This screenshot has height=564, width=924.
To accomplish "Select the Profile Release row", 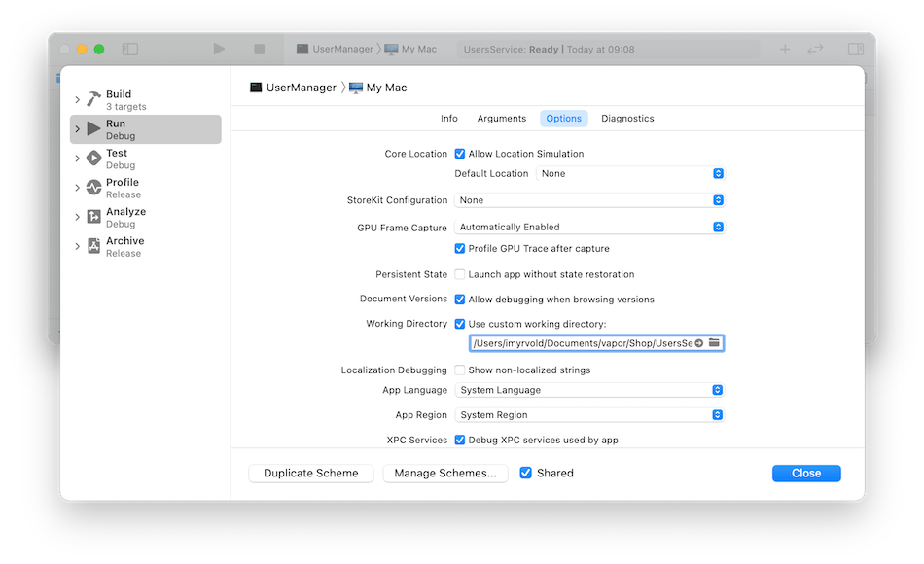I will point(146,188).
